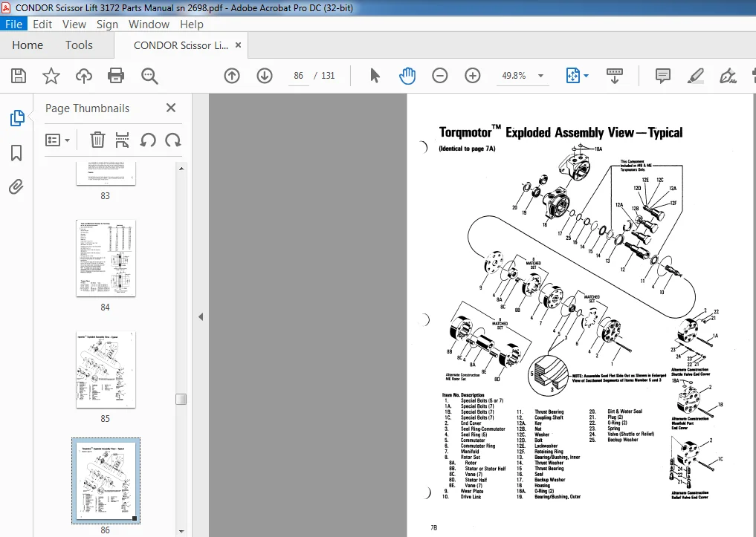This screenshot has width=756, height=537.
Task: Switch to the Home tab
Action: 28,45
